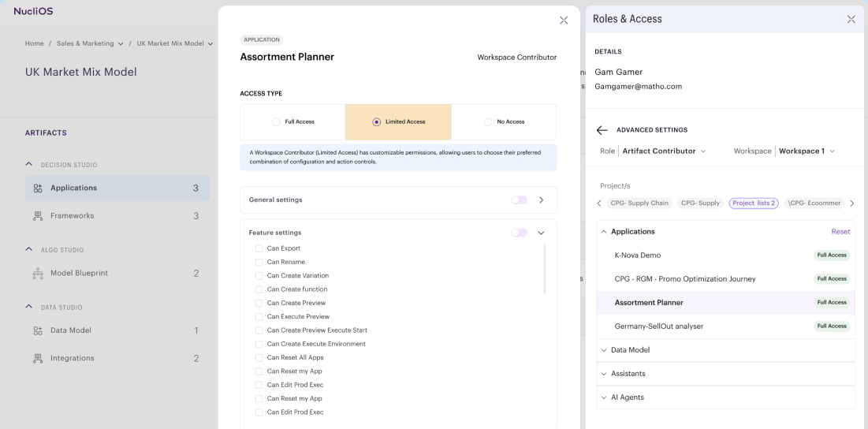
Task: Open Data Model in the sidebar
Action: [x=117, y=330]
